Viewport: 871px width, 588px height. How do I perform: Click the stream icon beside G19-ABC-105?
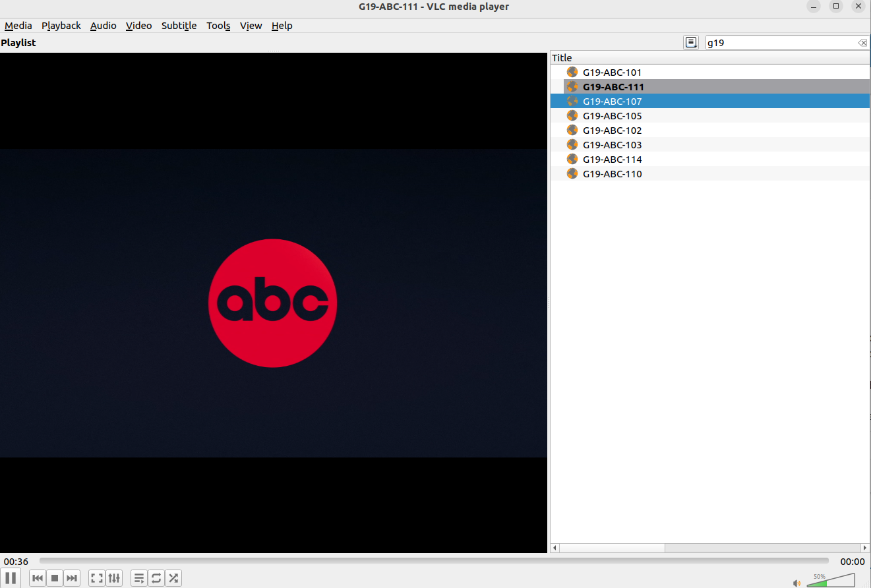572,116
